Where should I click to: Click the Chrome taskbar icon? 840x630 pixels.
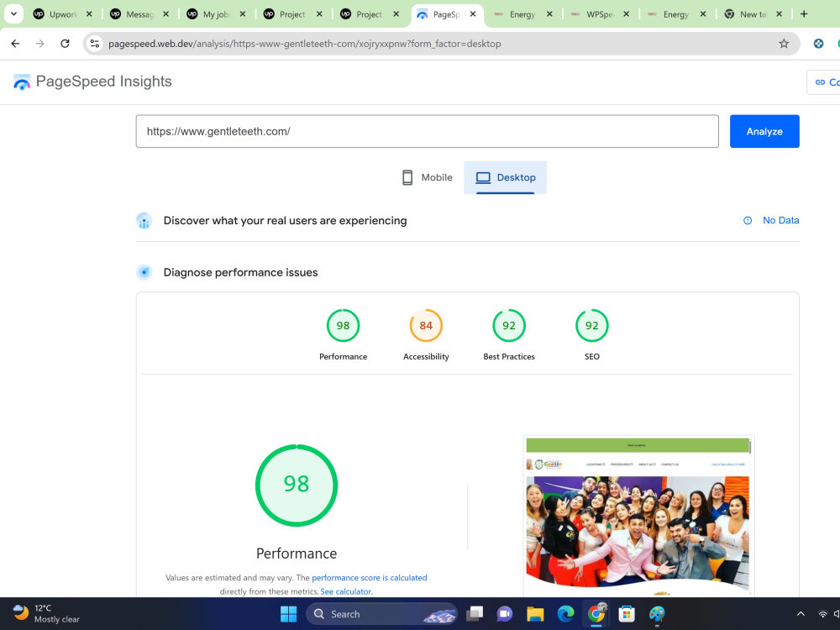pos(596,614)
